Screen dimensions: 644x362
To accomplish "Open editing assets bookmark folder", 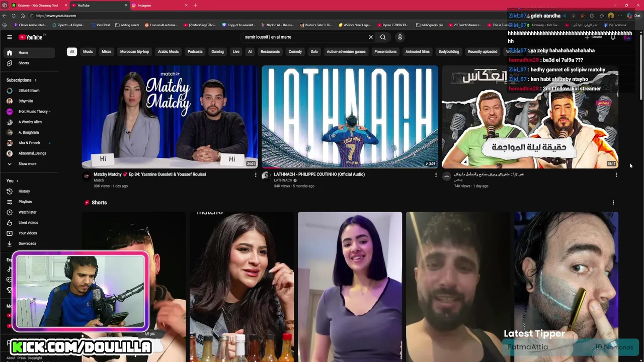I will coord(127,25).
